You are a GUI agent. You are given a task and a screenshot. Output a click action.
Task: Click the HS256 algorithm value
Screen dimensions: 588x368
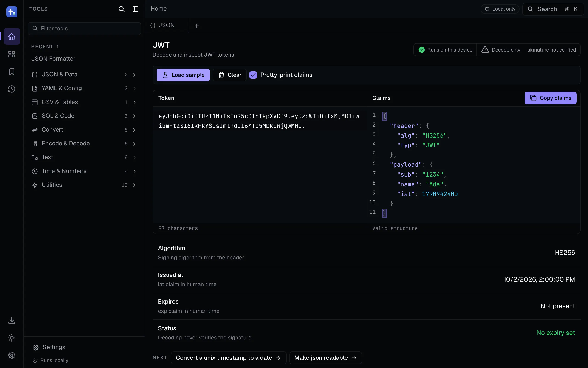coord(565,253)
